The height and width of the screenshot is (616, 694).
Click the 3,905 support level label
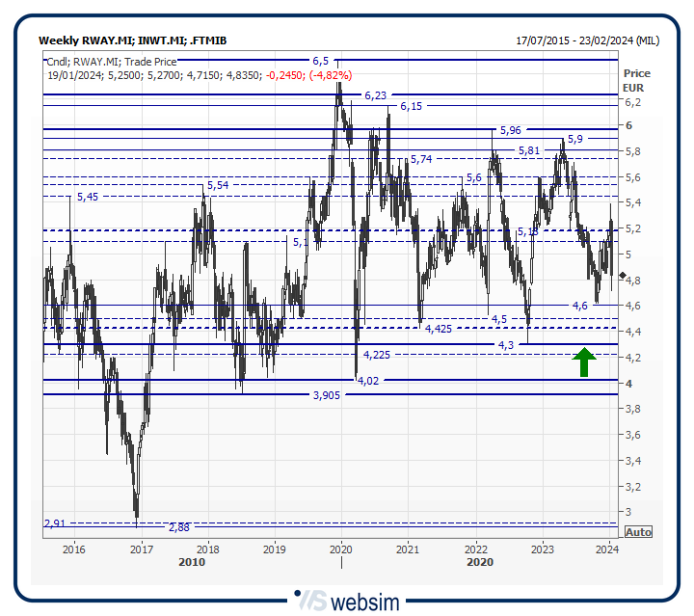329,395
